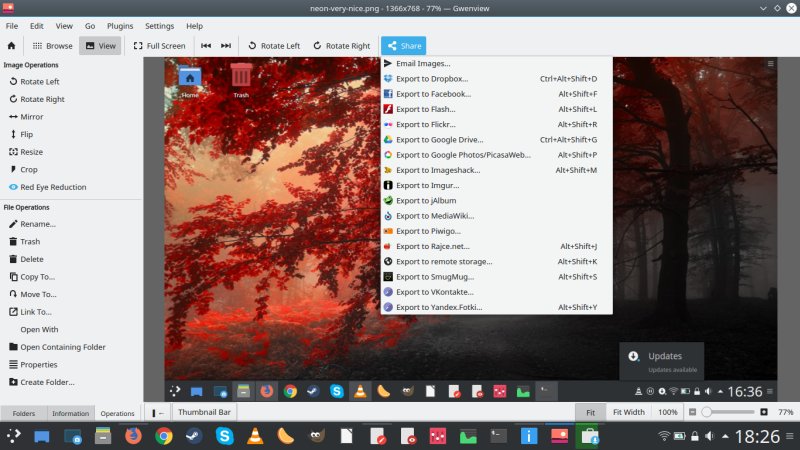Open Firefox from the bottom taskbar
This screenshot has height=450, width=800.
point(133,436)
